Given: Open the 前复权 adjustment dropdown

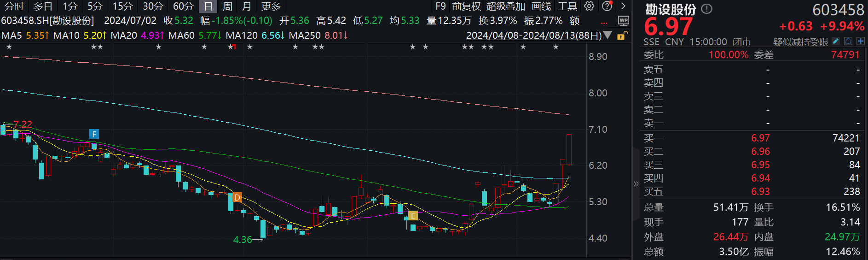Looking at the screenshot, I should [x=466, y=6].
